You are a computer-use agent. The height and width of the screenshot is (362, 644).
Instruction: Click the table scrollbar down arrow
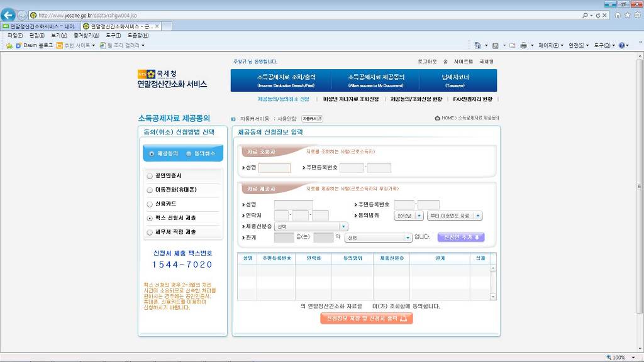click(x=493, y=297)
